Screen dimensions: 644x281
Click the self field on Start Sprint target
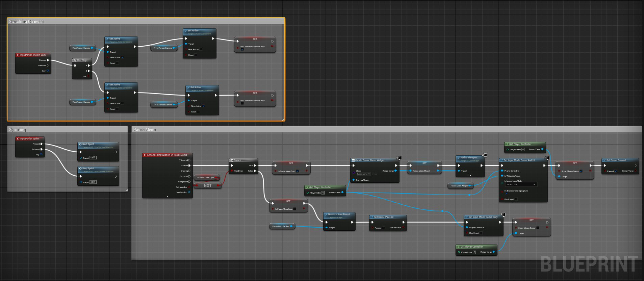pos(93,158)
